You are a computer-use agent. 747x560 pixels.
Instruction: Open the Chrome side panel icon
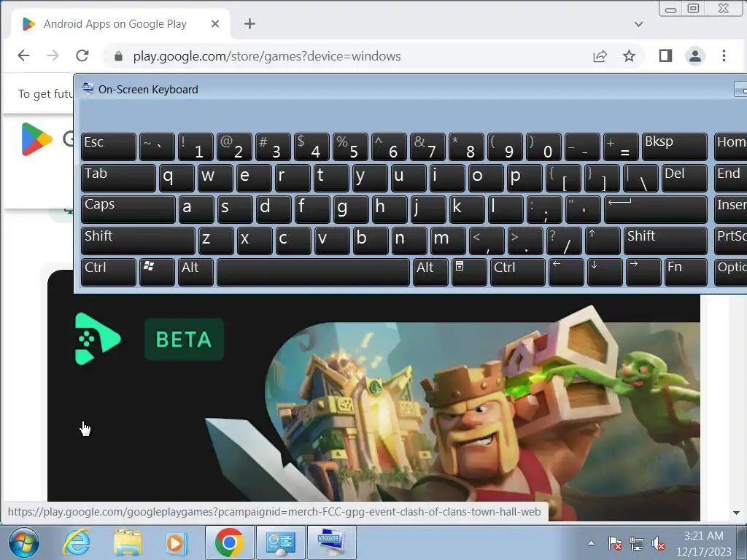[x=665, y=55]
